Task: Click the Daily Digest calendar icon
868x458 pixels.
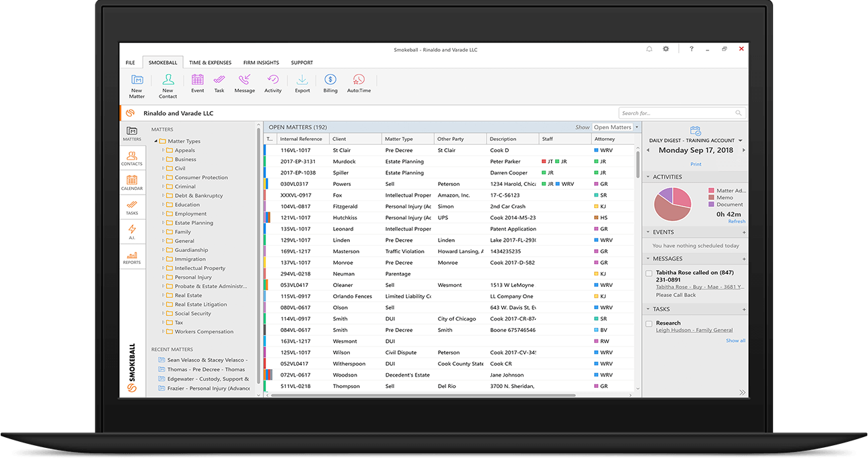Action: click(x=696, y=131)
